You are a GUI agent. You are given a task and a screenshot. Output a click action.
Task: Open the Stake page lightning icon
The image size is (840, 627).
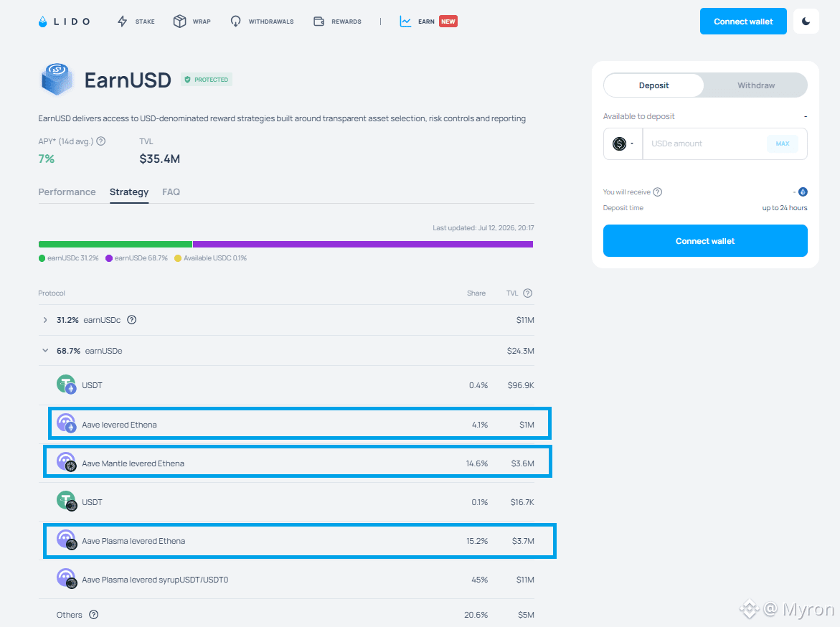click(x=122, y=22)
